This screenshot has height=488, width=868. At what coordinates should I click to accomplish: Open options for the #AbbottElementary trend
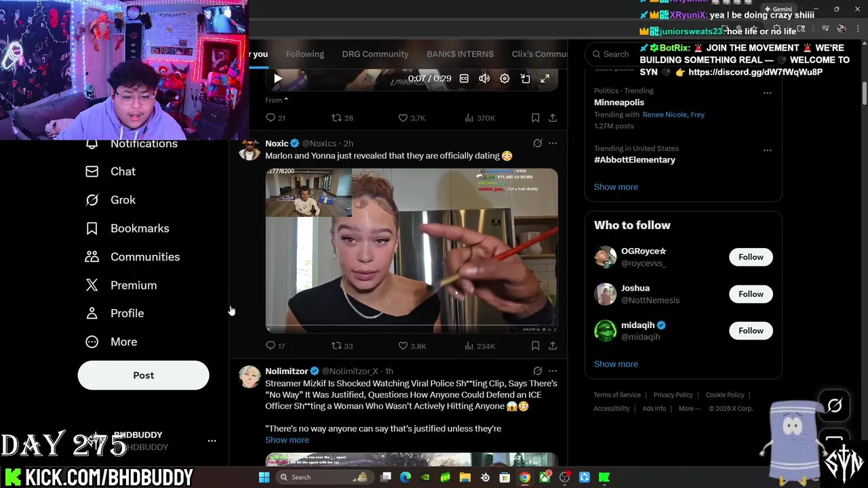click(x=767, y=150)
